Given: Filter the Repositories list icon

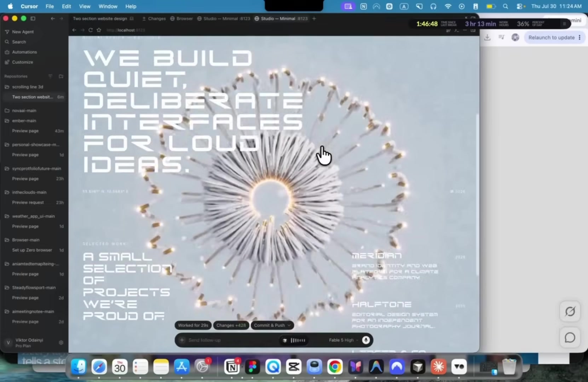Looking at the screenshot, I should 50,76.
